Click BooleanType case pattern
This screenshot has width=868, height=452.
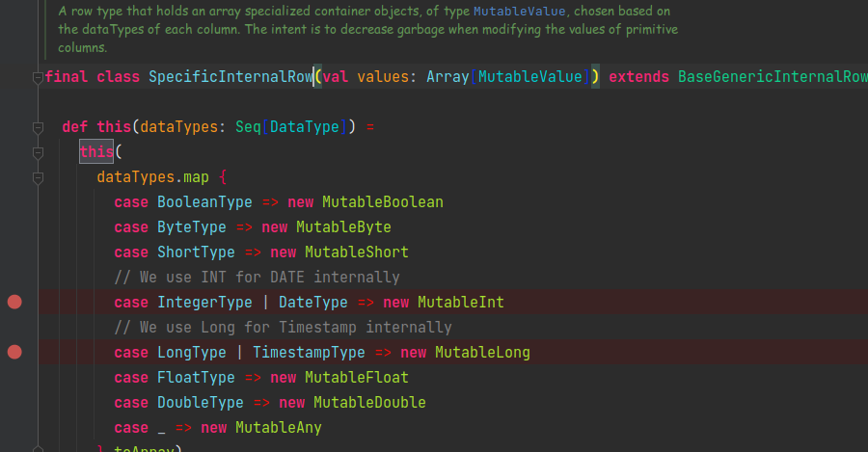[x=204, y=202]
